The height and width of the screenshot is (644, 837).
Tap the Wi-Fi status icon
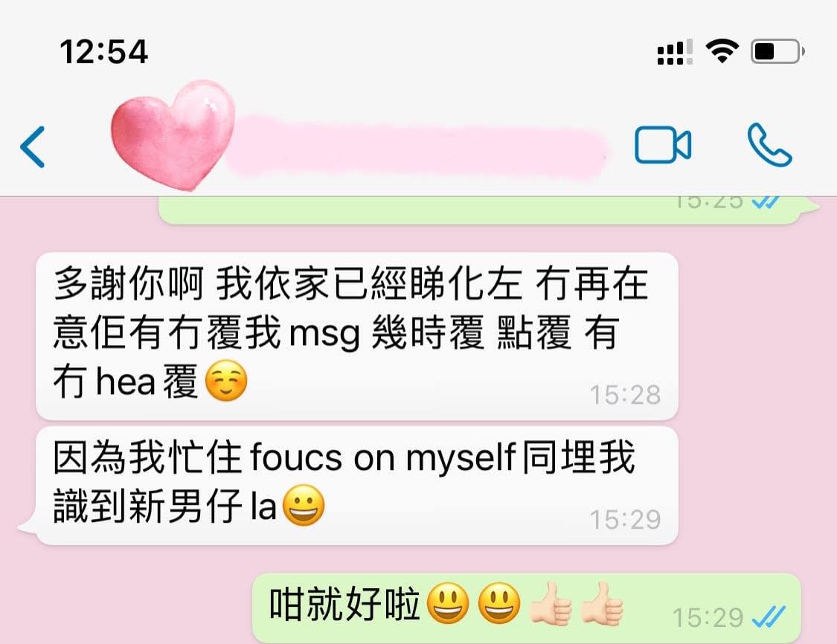pyautogui.click(x=722, y=51)
